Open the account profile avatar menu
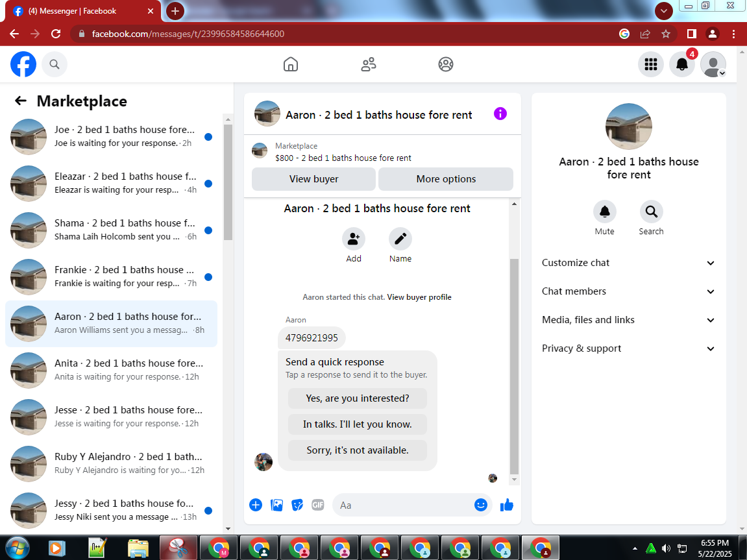This screenshot has height=560, width=747. pos(713,64)
